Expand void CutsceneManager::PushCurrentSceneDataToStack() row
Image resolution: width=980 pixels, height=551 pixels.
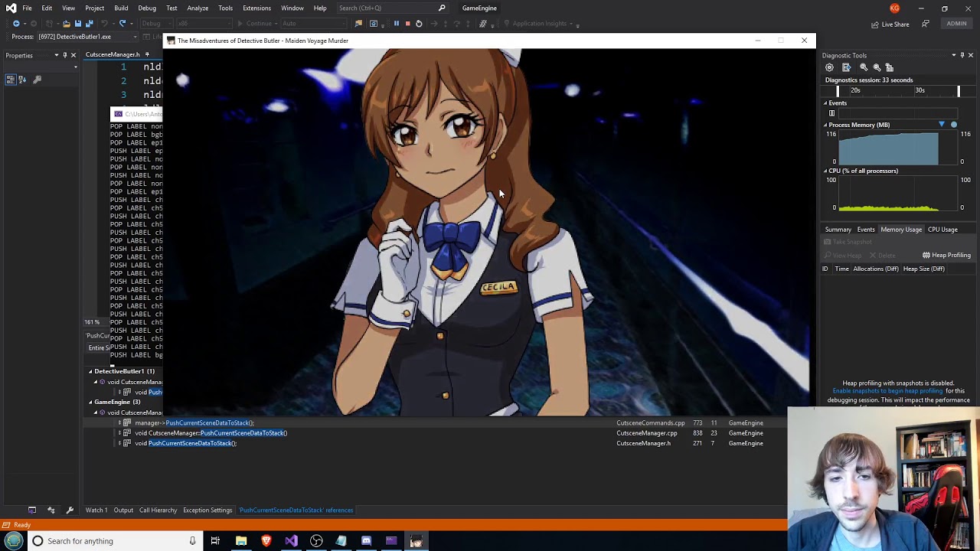pos(119,433)
